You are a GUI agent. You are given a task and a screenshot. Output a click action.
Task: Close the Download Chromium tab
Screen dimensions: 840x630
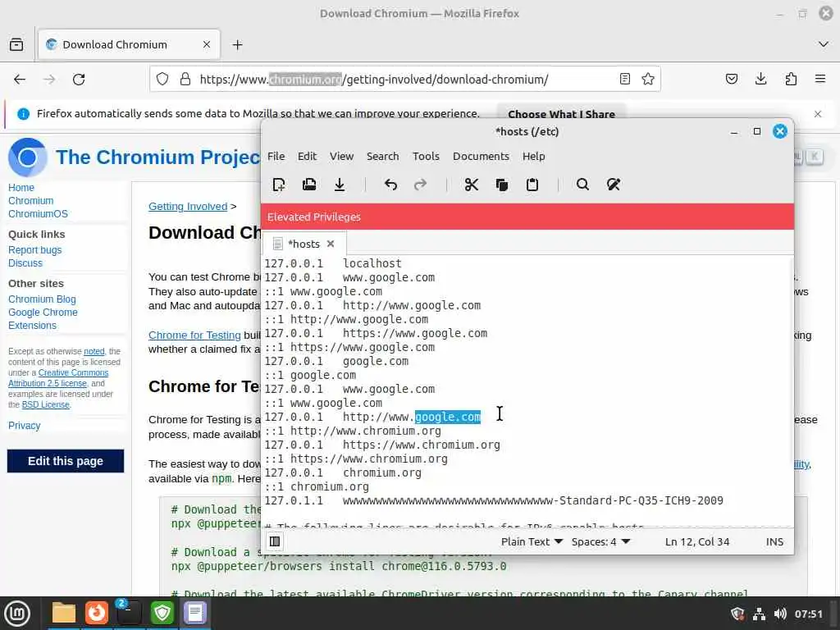[x=206, y=44]
